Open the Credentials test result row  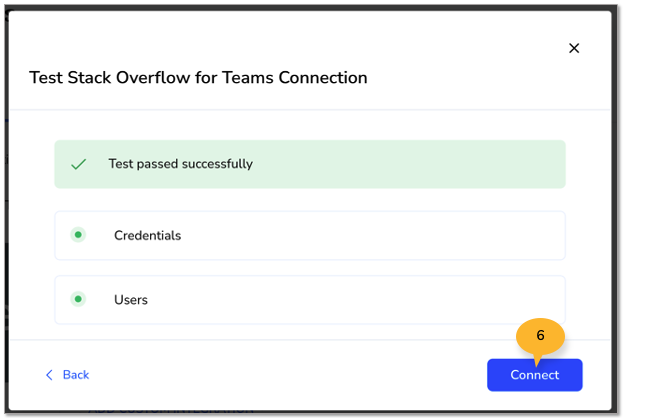(310, 235)
